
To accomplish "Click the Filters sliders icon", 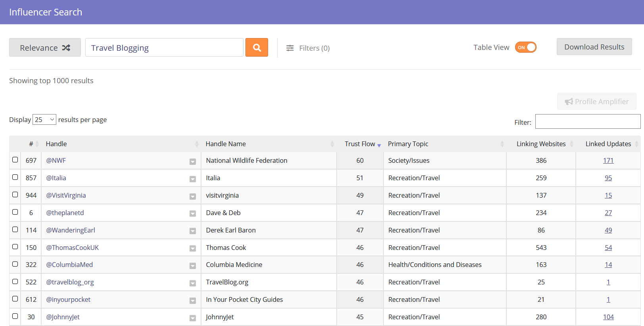I will click(x=290, y=48).
